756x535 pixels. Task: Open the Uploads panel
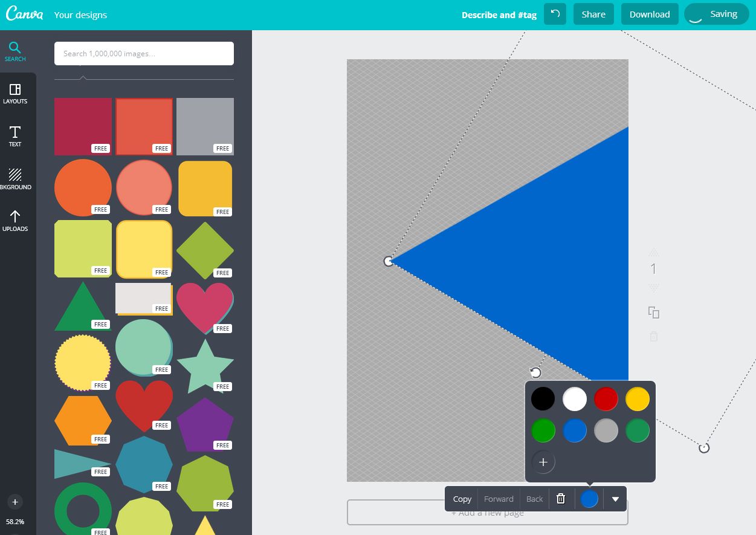click(x=15, y=221)
